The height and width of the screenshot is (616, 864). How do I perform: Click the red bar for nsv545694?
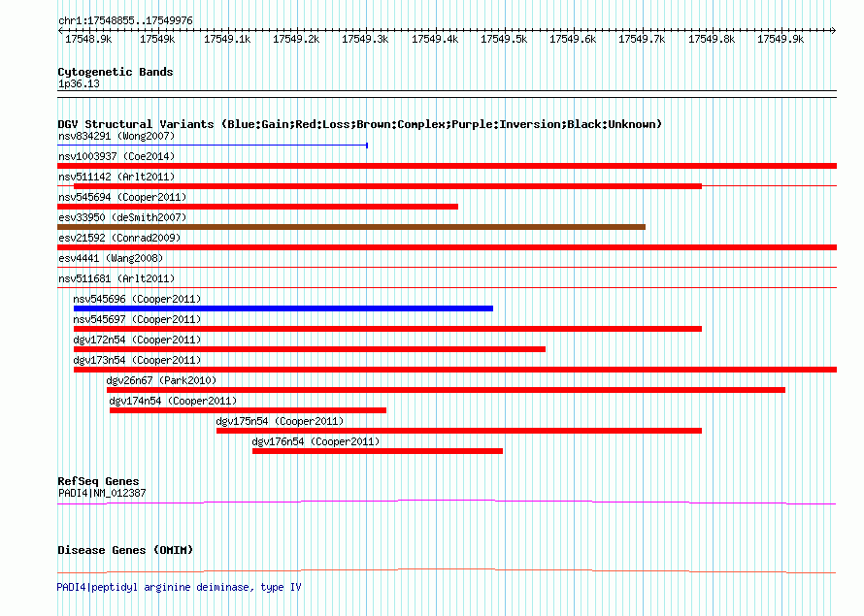(x=258, y=207)
